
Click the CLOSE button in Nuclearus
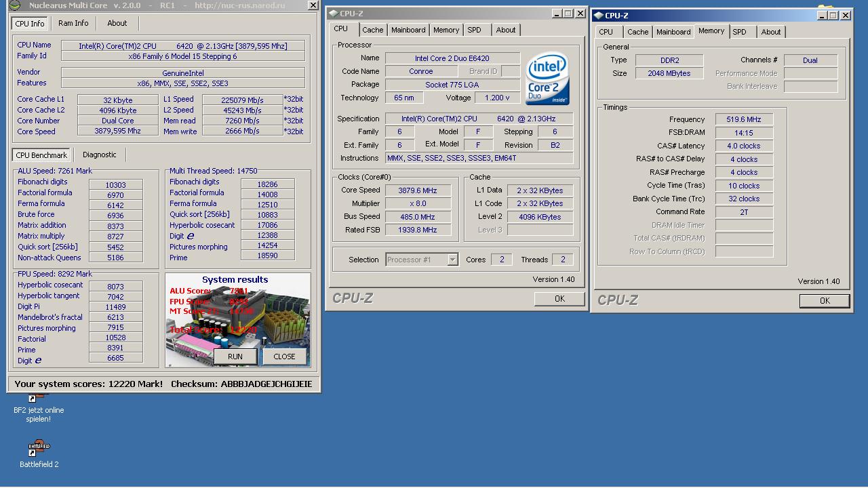tap(284, 357)
